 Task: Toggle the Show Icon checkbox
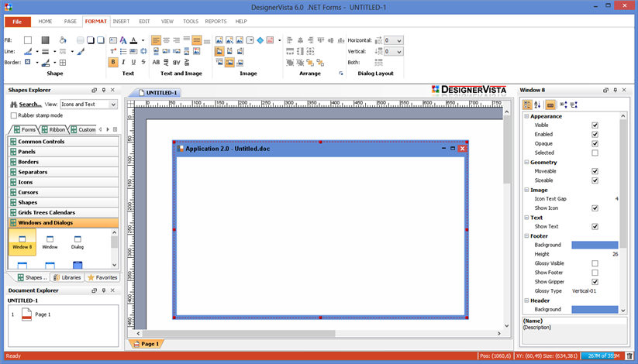pyautogui.click(x=595, y=208)
